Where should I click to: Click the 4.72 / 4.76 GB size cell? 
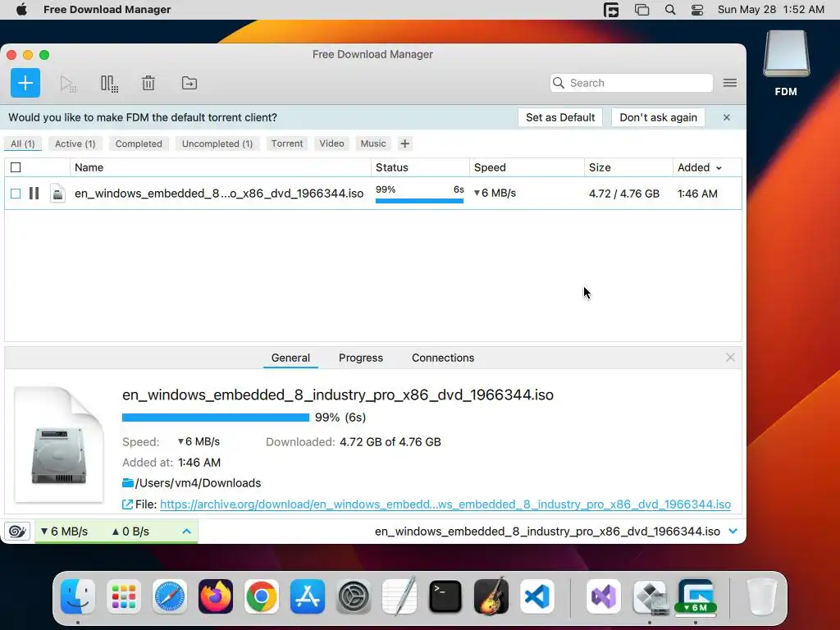click(624, 194)
